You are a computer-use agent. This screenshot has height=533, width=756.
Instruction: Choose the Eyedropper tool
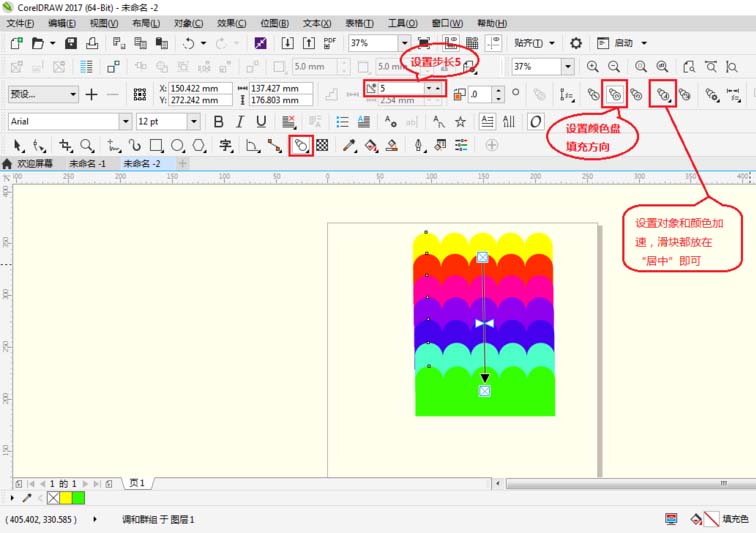point(349,145)
